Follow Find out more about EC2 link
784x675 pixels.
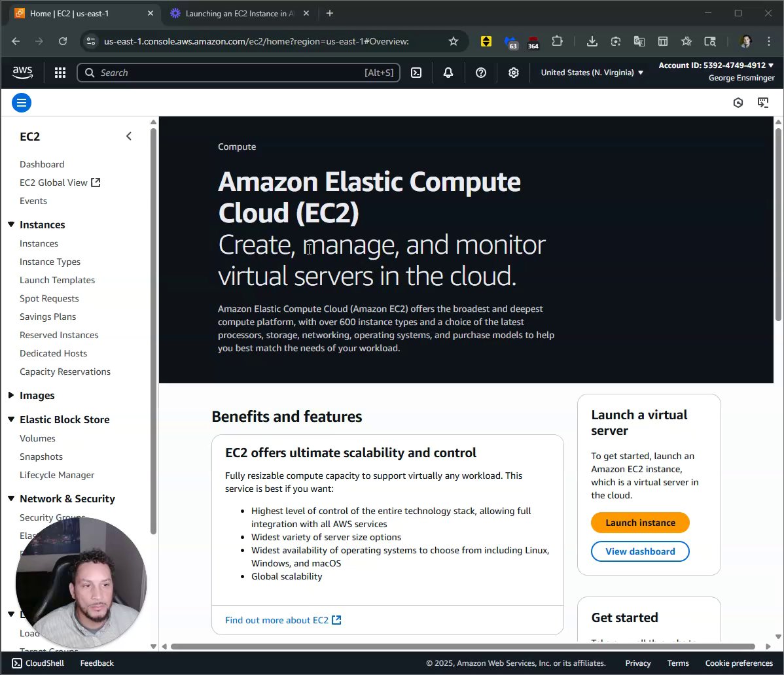[283, 620]
